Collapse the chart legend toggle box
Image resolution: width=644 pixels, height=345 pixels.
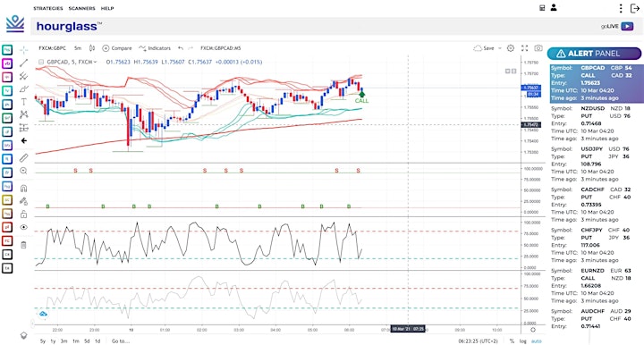tap(40, 62)
